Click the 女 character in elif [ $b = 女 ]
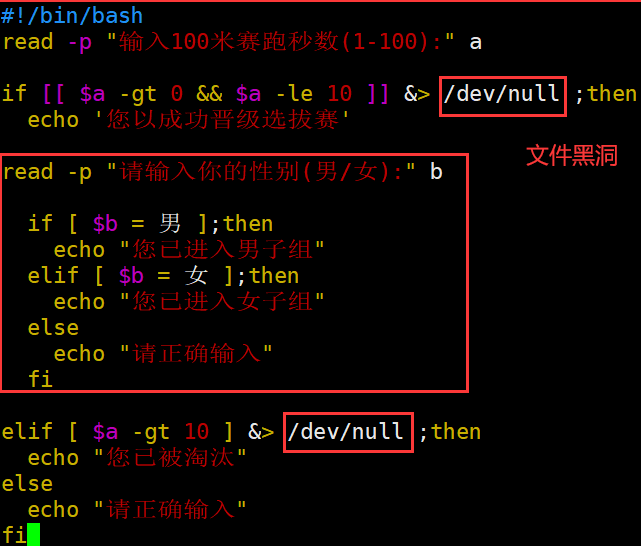Image resolution: width=641 pixels, height=546 pixels. 196,276
